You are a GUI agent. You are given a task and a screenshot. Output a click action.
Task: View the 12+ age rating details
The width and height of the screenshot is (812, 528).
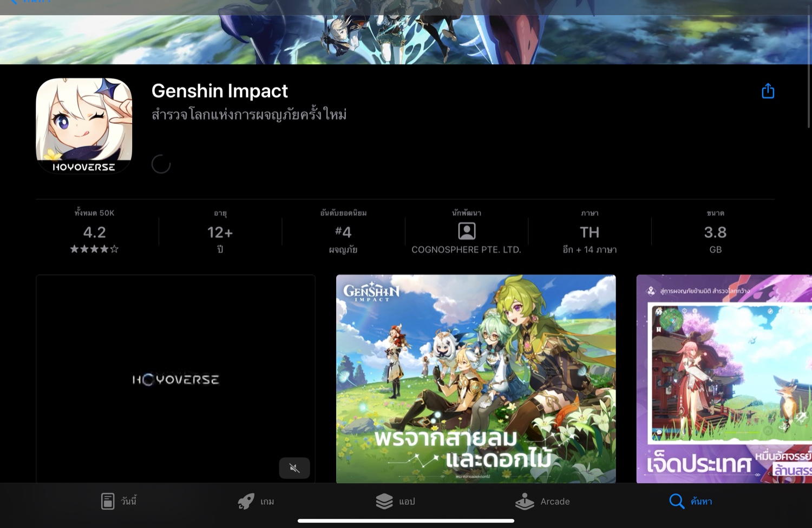220,232
